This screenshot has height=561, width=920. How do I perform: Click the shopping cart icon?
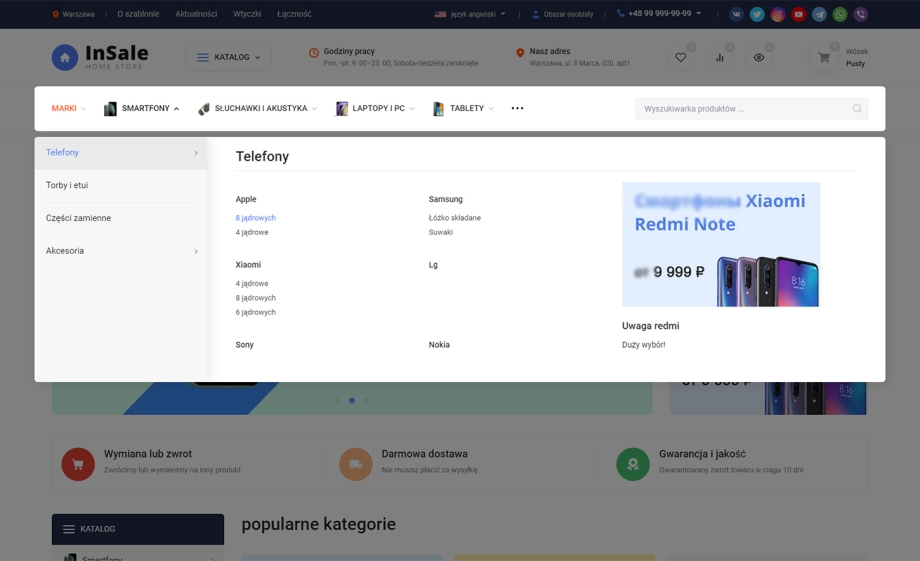(x=824, y=58)
